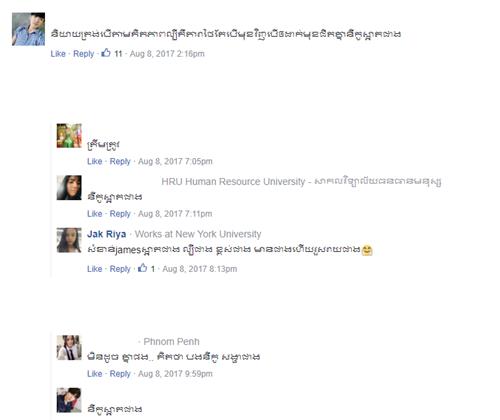
Task: Open the Aug 8, 2017 8:13pm timestamp
Action: tap(200, 269)
